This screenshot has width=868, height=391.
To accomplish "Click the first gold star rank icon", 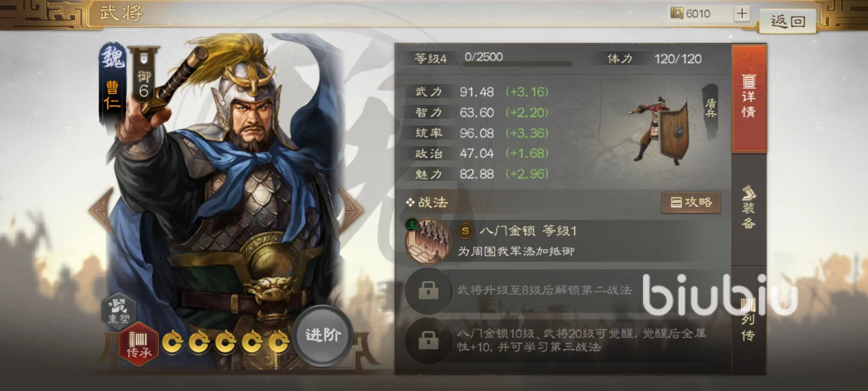I will (172, 343).
